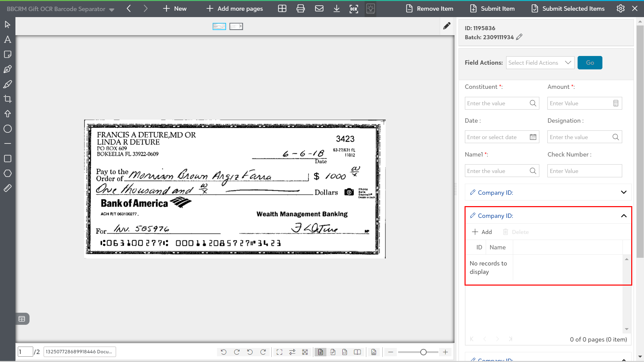This screenshot has height=362, width=644.
Task: Select the second page thumbnail
Action: pyautogui.click(x=236, y=26)
